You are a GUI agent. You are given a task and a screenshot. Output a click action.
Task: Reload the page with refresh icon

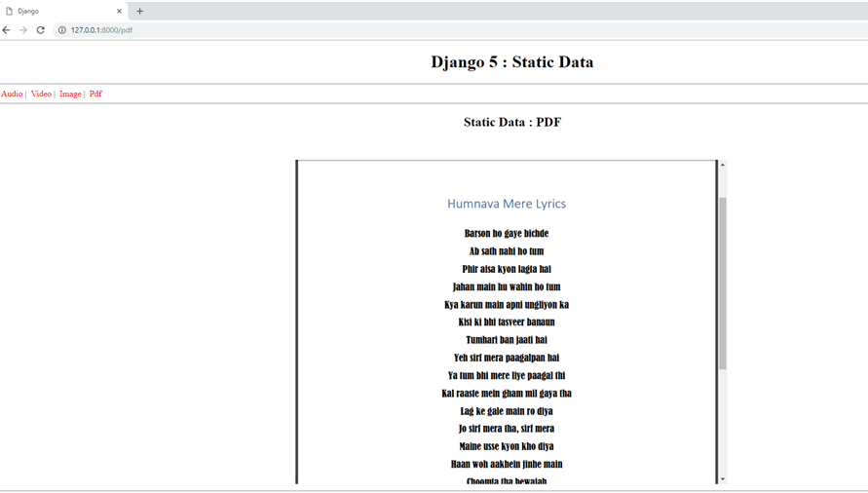[x=40, y=30]
